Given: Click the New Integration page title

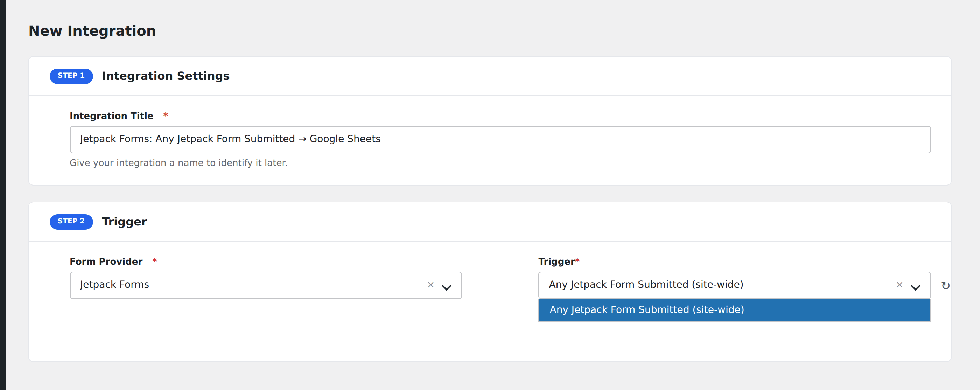Looking at the screenshot, I should pyautogui.click(x=92, y=31).
